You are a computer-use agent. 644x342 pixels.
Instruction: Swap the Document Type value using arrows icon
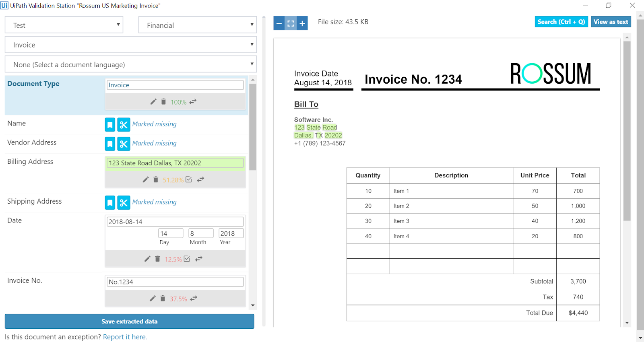193,102
